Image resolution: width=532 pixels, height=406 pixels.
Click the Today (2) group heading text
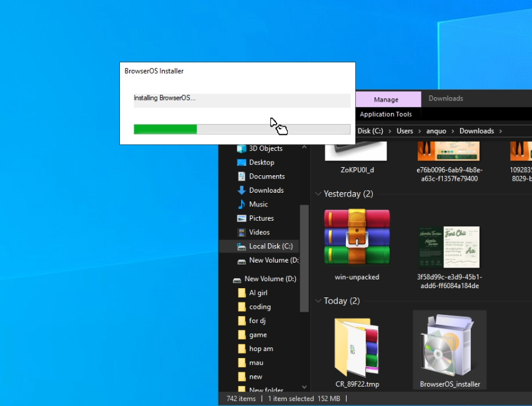coord(342,301)
